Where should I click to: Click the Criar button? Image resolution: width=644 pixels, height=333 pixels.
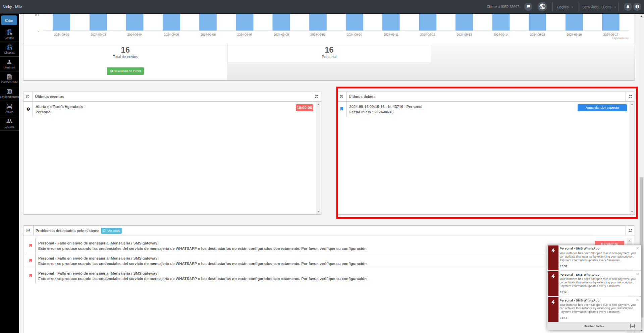[x=9, y=20]
